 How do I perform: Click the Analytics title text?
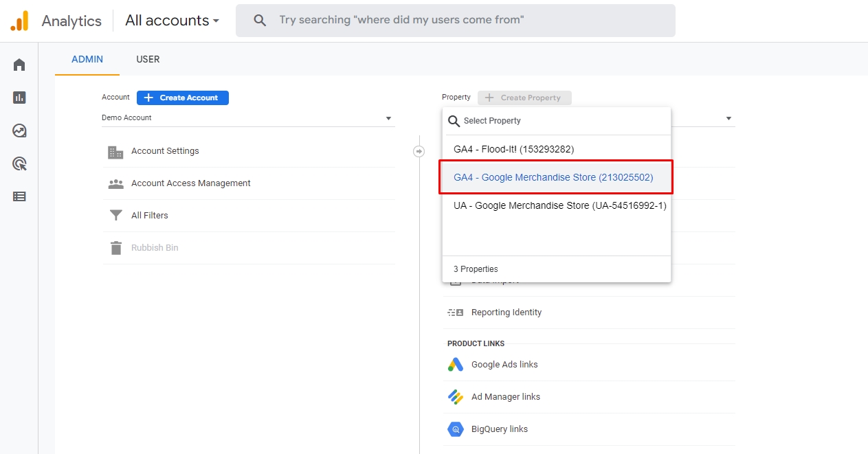(71, 21)
